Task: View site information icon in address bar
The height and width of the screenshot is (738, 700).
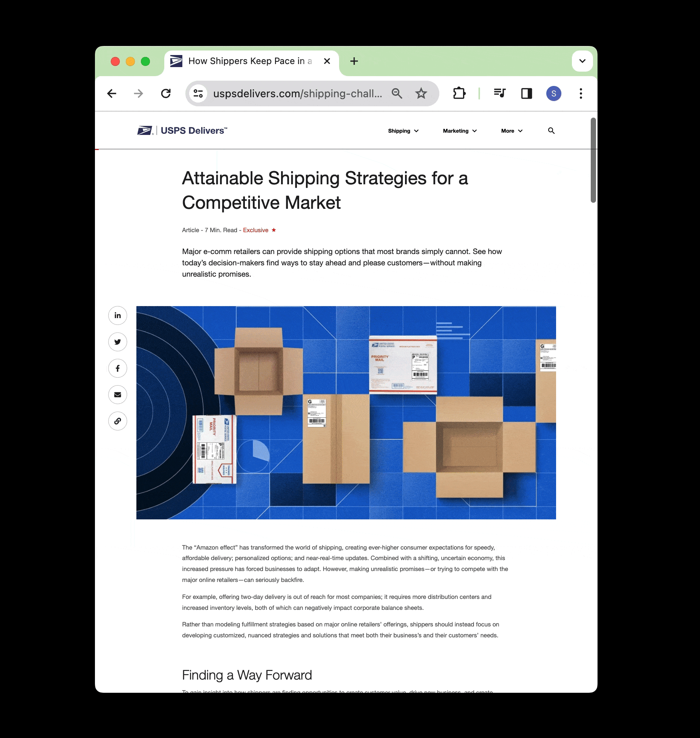Action: point(198,93)
